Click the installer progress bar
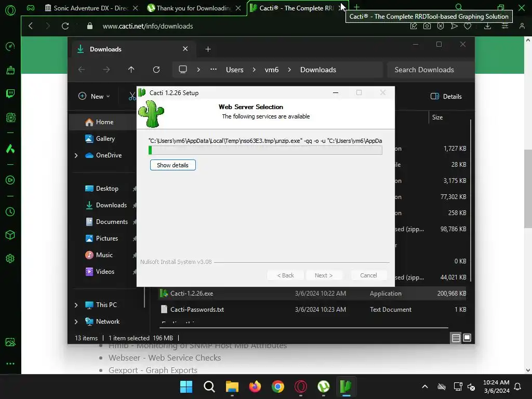Image resolution: width=532 pixels, height=399 pixels. (265, 150)
